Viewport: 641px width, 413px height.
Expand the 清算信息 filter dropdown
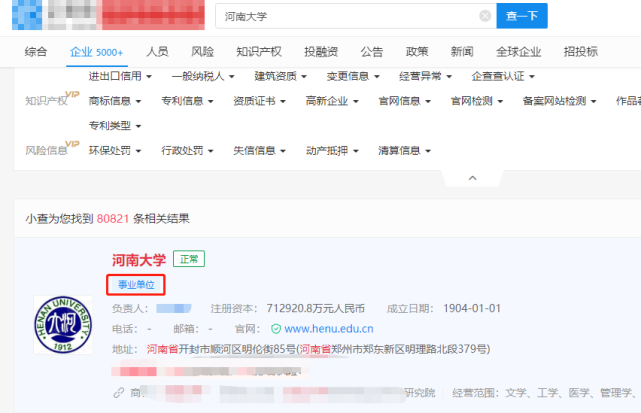point(404,150)
